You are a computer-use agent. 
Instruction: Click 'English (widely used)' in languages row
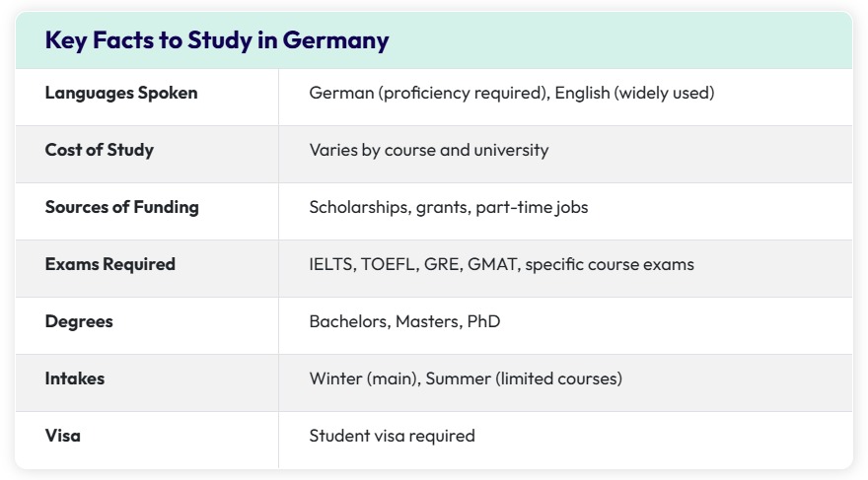(x=634, y=94)
